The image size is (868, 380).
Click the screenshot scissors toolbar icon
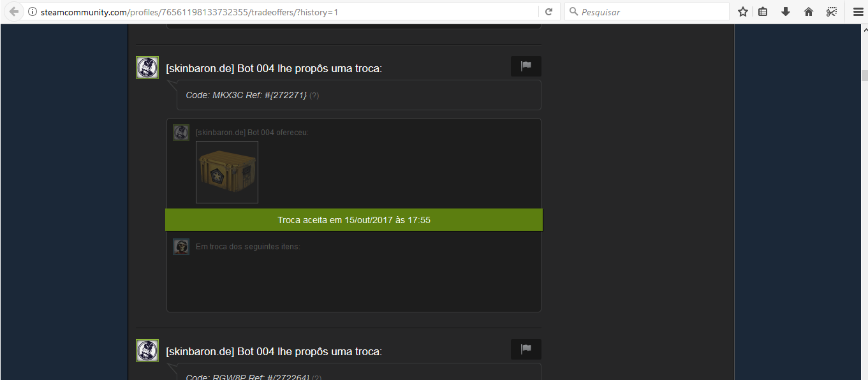[832, 11]
